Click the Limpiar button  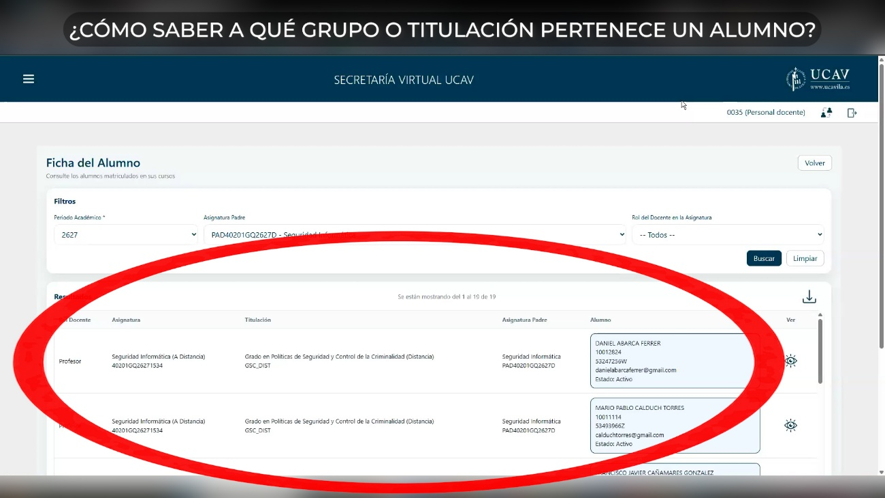tap(805, 258)
